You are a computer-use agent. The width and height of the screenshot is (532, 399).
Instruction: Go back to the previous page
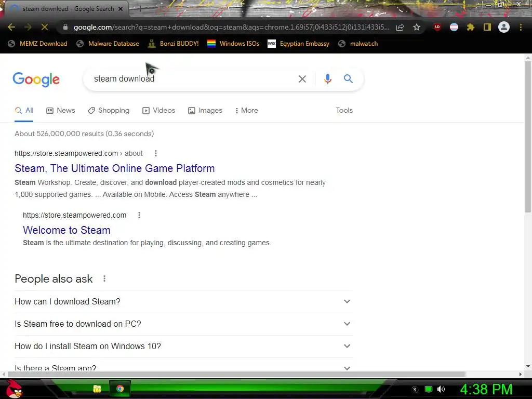11,27
